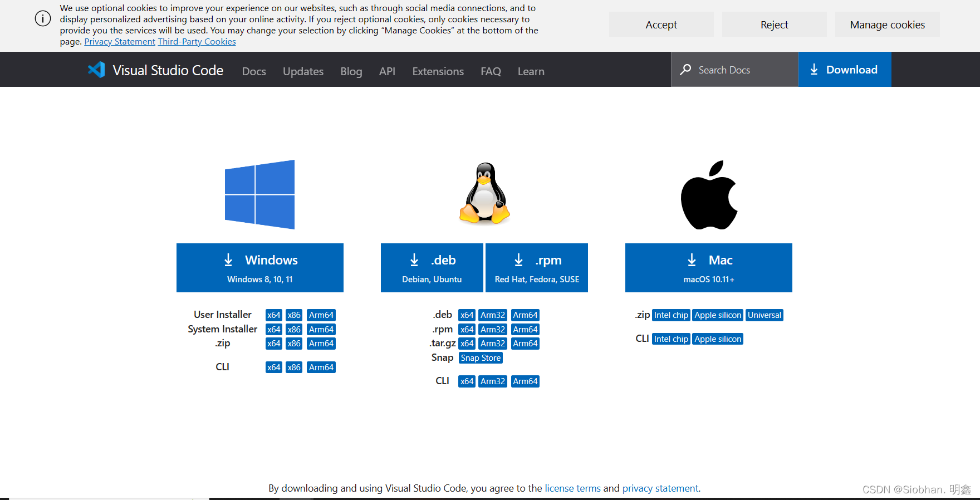This screenshot has width=980, height=500.
Task: Select User Installer x86 for Windows
Action: click(294, 315)
